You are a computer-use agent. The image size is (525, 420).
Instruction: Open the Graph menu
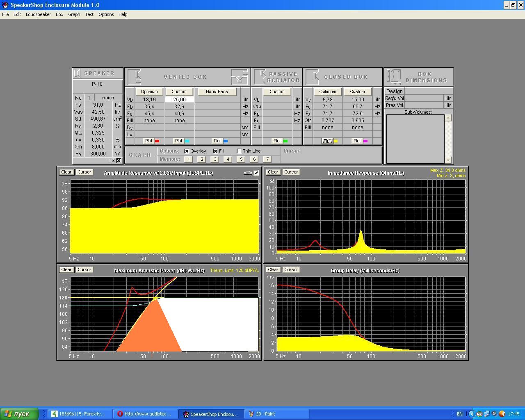[74, 14]
